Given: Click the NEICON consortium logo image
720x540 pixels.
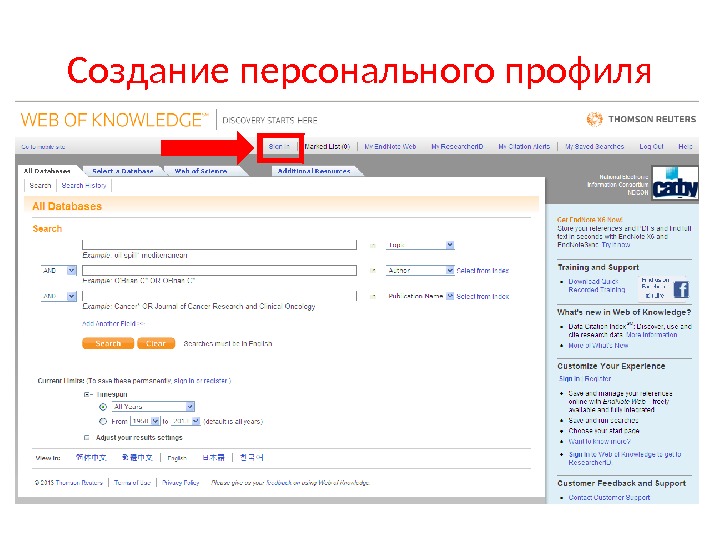Looking at the screenshot, I should [x=675, y=183].
